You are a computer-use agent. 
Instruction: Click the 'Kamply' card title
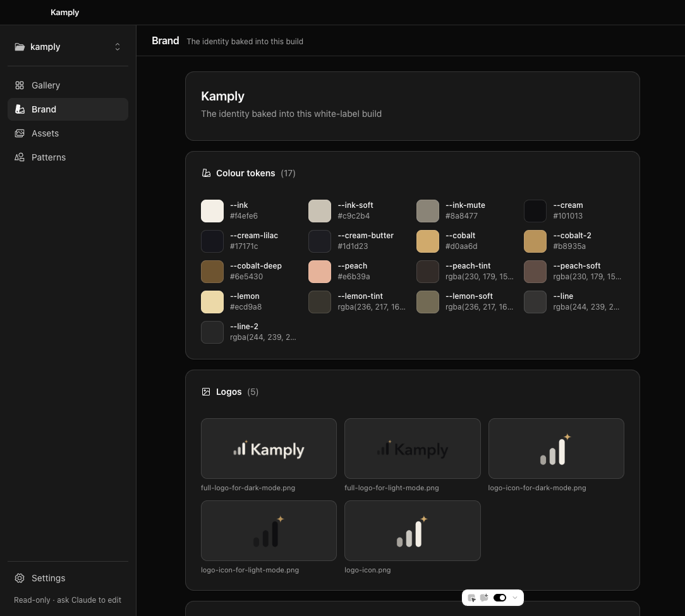coord(222,96)
